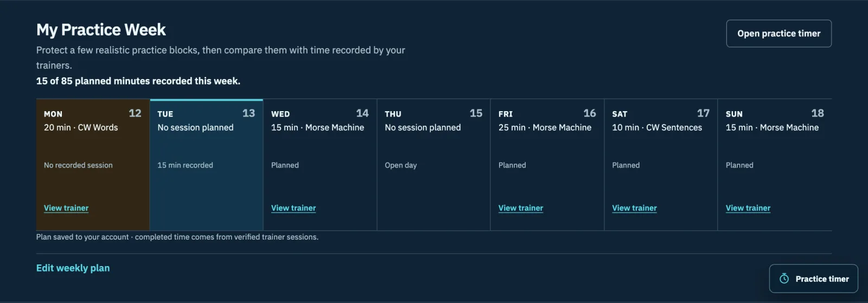This screenshot has width=868, height=303.
Task: Click the floating Practice timer button
Action: click(813, 279)
